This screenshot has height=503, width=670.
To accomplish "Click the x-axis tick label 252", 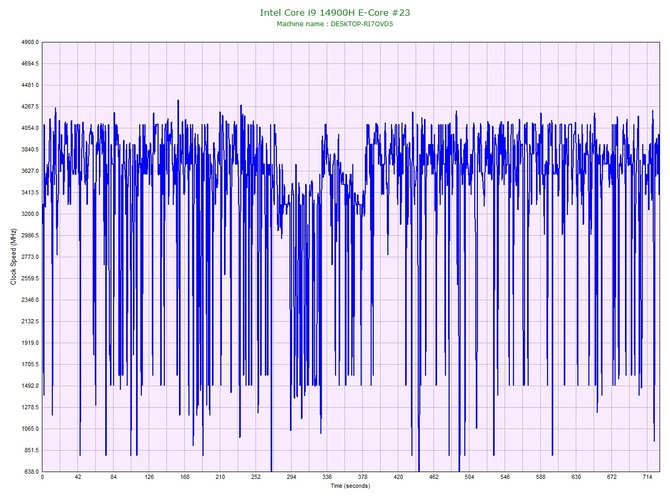I will 256,477.
